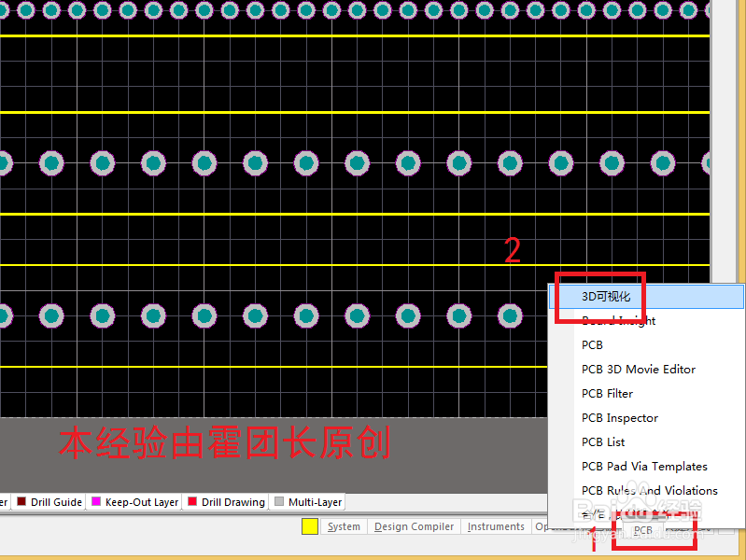The height and width of the screenshot is (560, 746).
Task: Open PCB Pad Via Templates panel
Action: point(646,467)
